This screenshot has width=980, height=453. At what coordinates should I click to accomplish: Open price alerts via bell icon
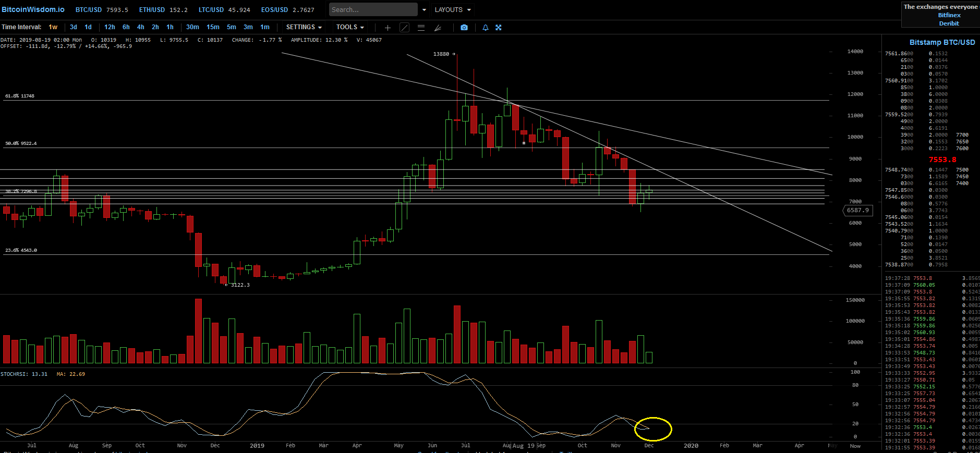(486, 28)
